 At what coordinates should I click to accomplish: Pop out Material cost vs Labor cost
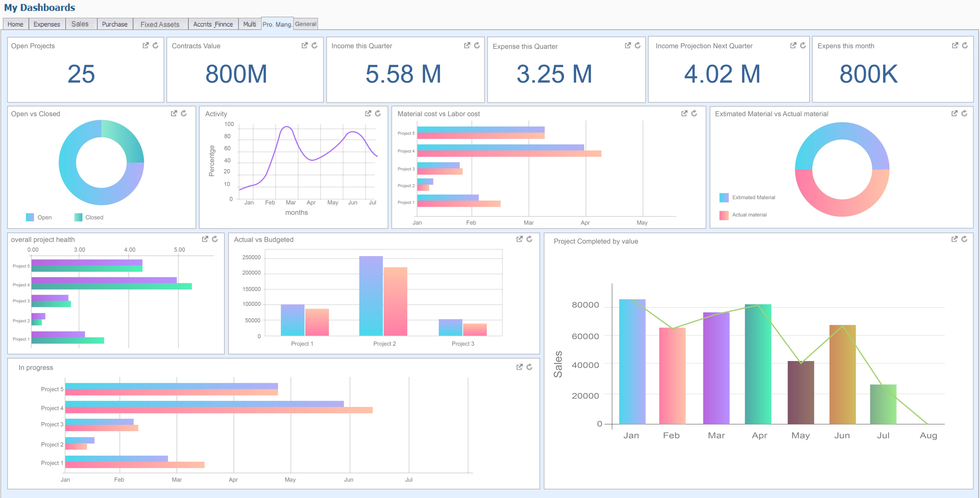pyautogui.click(x=684, y=113)
